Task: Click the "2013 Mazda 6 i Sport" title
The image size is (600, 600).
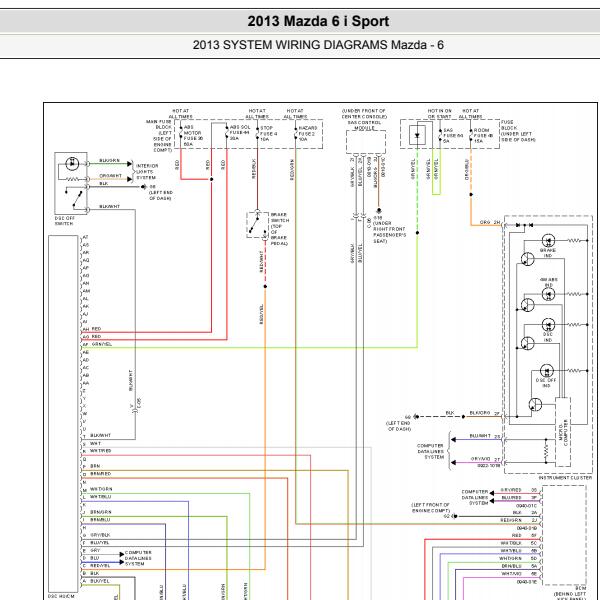Action: (318, 21)
